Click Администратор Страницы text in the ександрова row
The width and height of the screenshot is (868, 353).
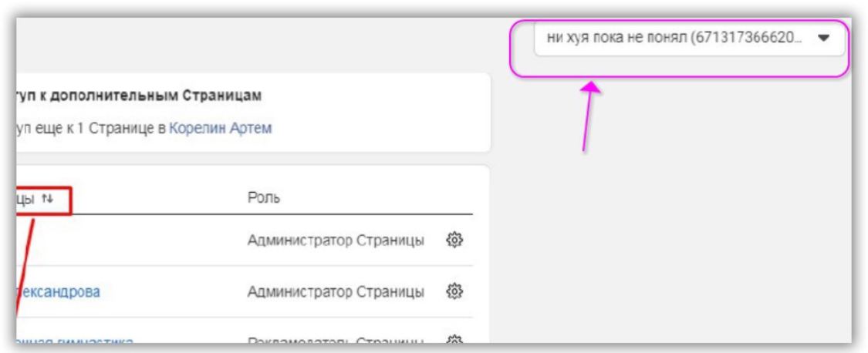click(336, 291)
